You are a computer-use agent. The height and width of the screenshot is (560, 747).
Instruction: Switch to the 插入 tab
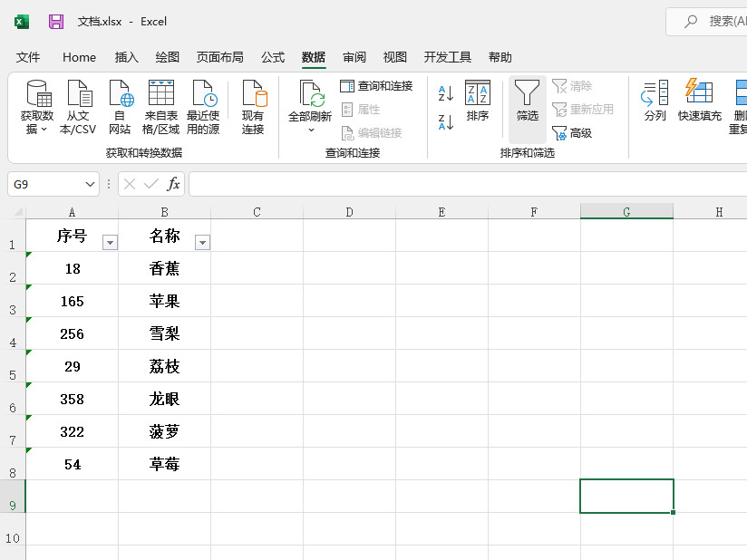tap(126, 57)
